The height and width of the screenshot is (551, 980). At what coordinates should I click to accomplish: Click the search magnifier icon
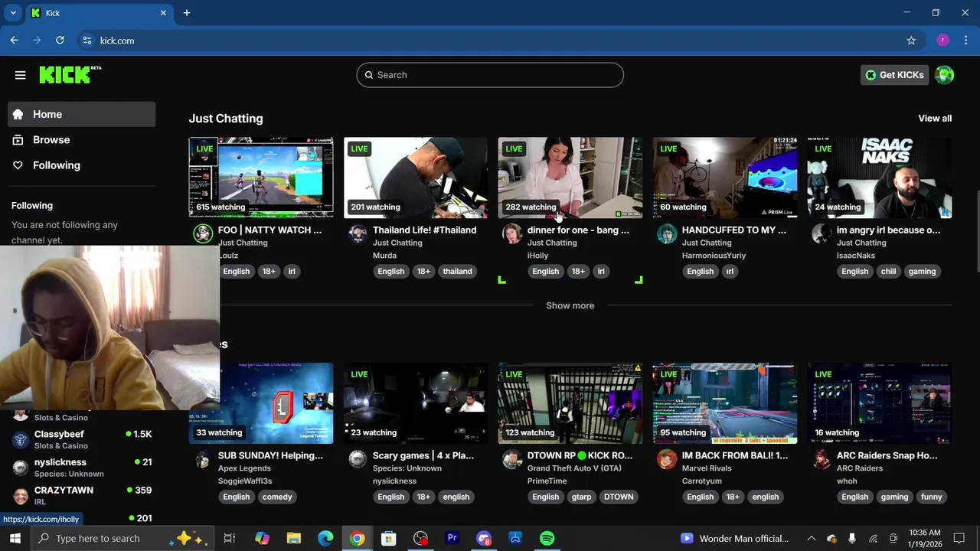(369, 75)
